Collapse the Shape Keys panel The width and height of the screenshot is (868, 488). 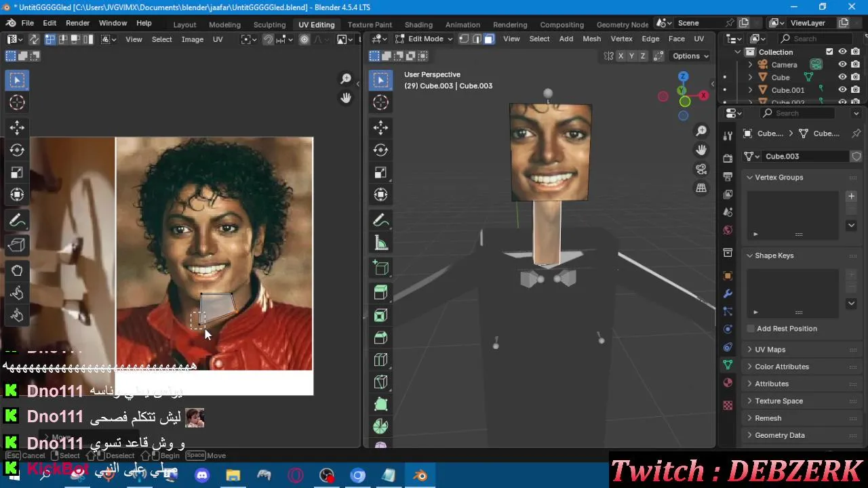pos(750,256)
